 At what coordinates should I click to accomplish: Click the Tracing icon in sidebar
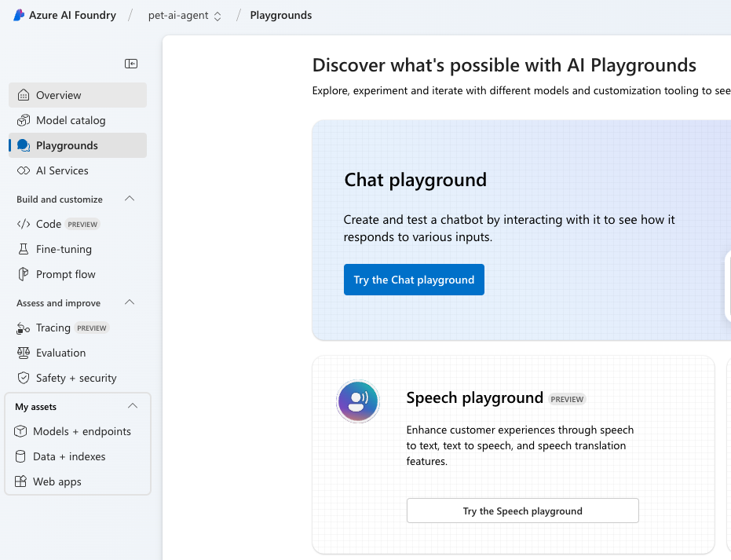tap(24, 328)
